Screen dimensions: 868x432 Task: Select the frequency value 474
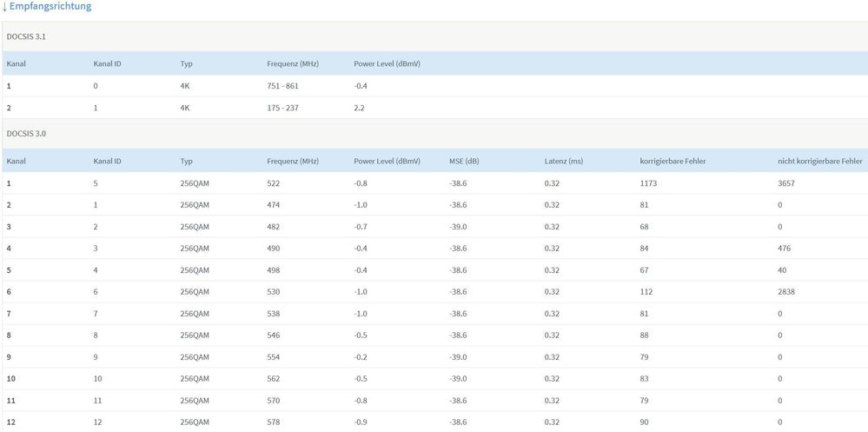tap(274, 205)
